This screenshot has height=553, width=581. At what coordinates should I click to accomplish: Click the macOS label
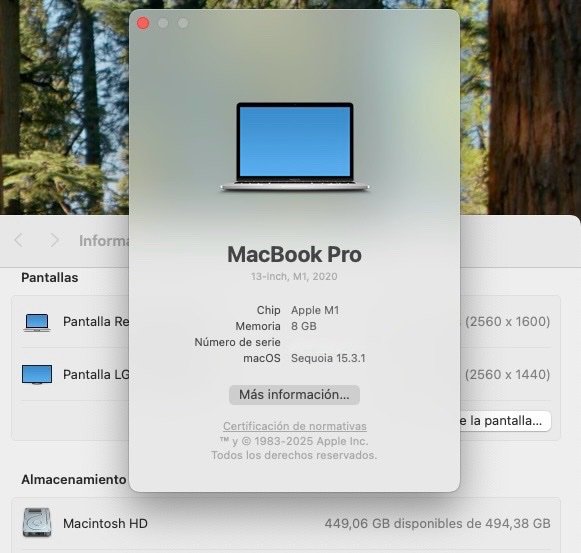(x=262, y=358)
